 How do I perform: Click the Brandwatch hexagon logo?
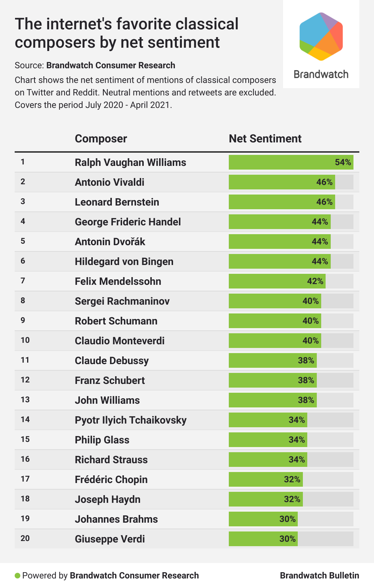pos(321,37)
